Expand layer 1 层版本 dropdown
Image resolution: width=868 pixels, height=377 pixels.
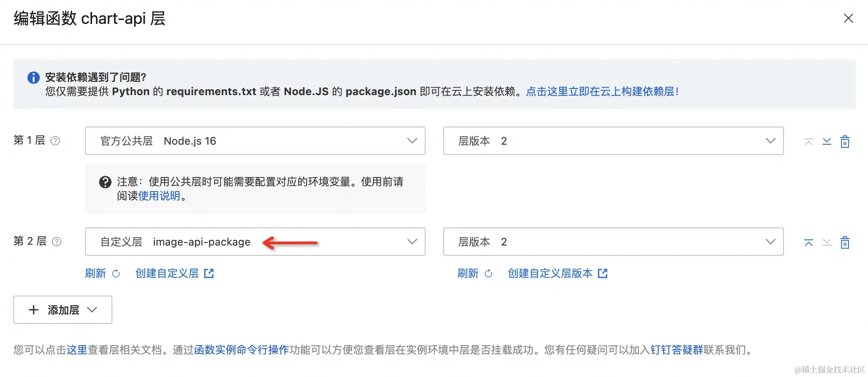[613, 141]
